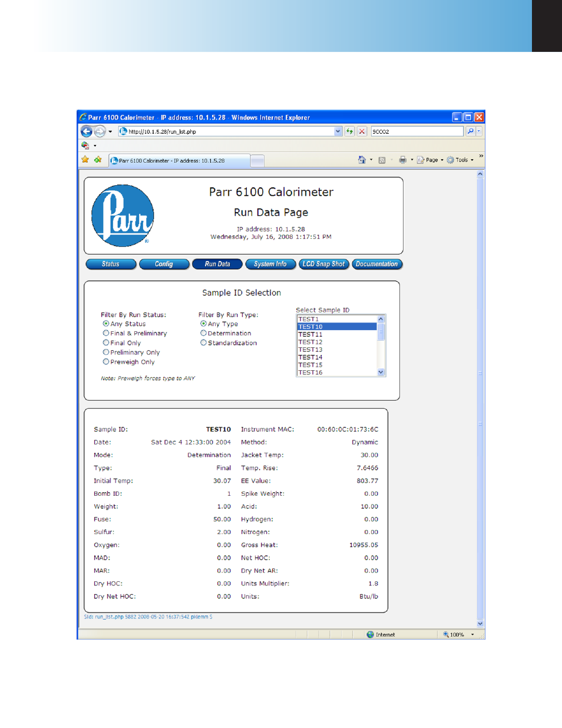
Task: Expand the recent pages dropdown arrow
Action: 110,131
